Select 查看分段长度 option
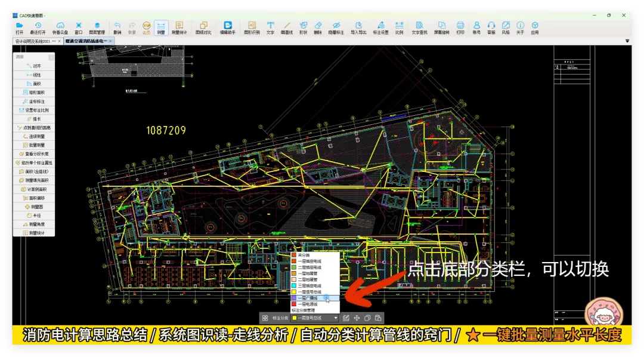This screenshot has width=644, height=357. (x=33, y=154)
